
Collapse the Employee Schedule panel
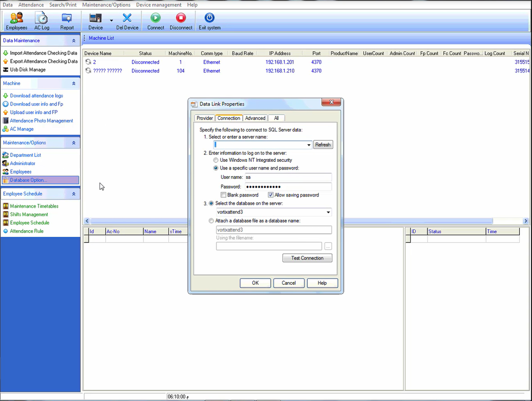(73, 194)
